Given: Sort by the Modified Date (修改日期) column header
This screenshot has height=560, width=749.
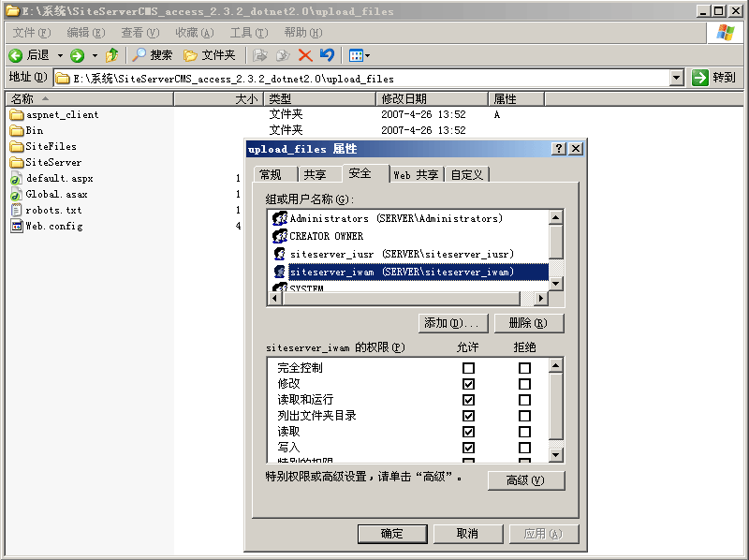Looking at the screenshot, I should (432, 99).
